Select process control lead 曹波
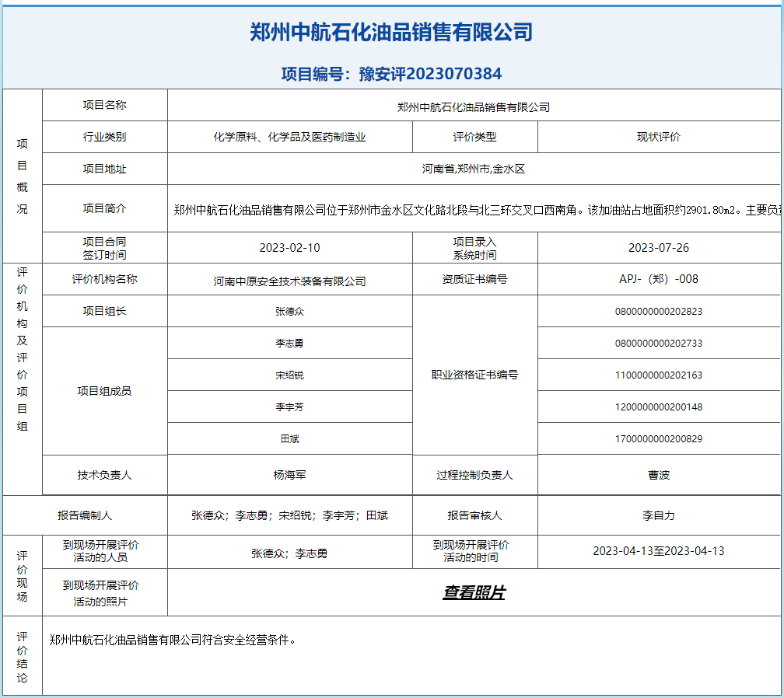 pos(659,475)
